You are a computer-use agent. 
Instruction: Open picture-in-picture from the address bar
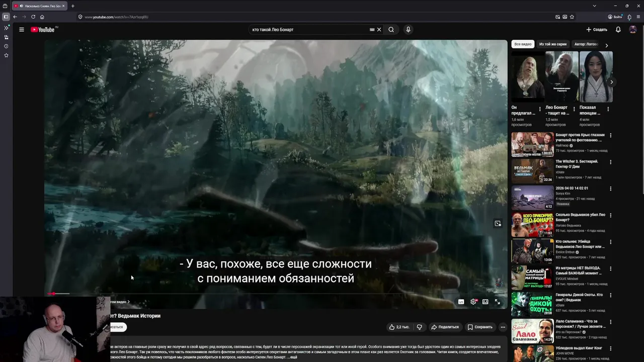tap(557, 17)
